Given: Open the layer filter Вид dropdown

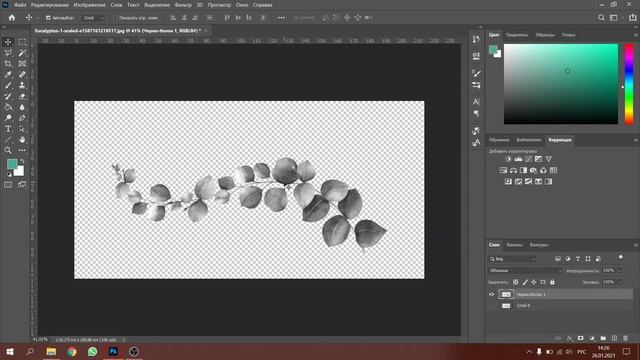Looking at the screenshot, I should (512, 259).
